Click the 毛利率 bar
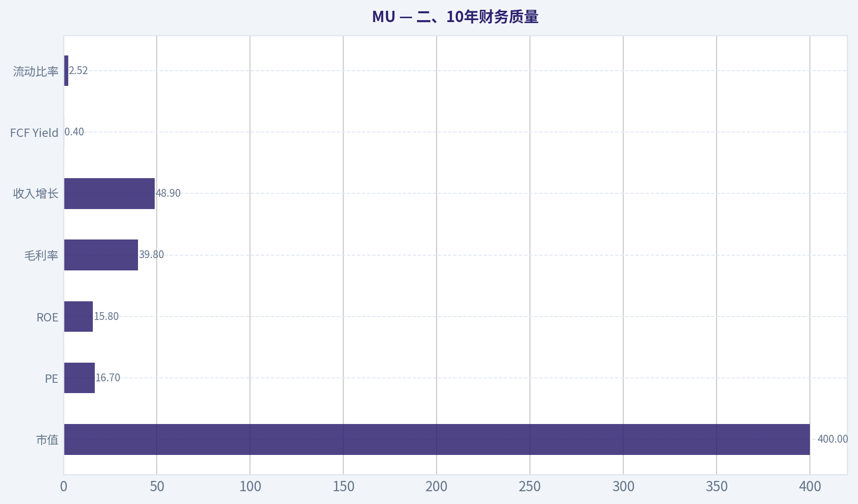 pyautogui.click(x=101, y=255)
